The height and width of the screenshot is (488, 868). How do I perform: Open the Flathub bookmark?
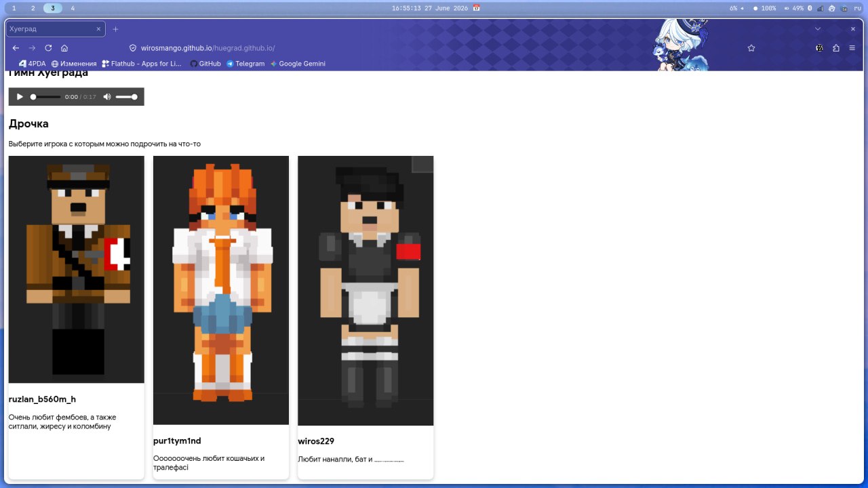click(142, 64)
